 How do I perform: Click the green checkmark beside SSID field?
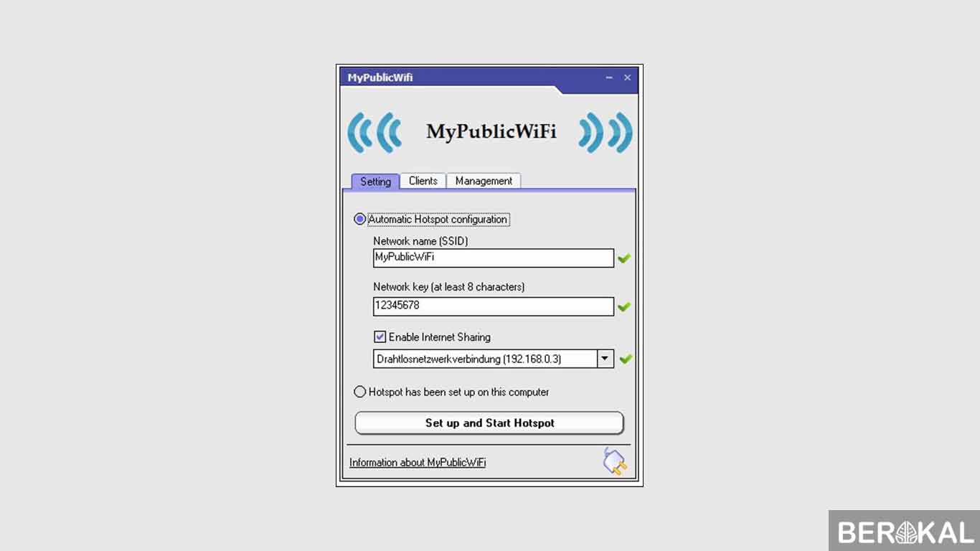624,258
